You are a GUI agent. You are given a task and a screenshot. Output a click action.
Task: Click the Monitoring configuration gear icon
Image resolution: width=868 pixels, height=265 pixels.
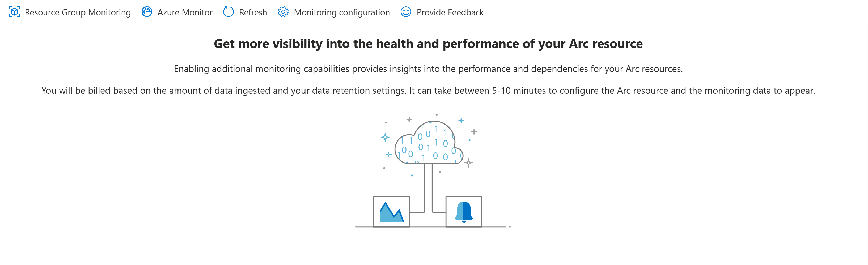283,12
